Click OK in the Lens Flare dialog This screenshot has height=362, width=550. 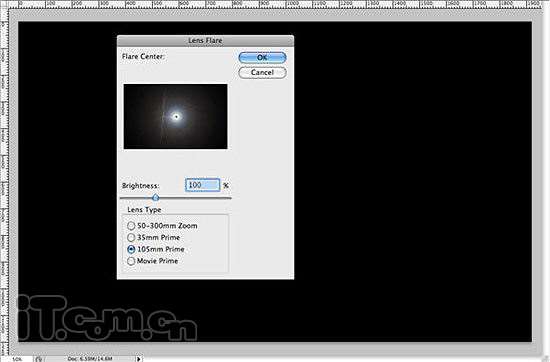262,58
